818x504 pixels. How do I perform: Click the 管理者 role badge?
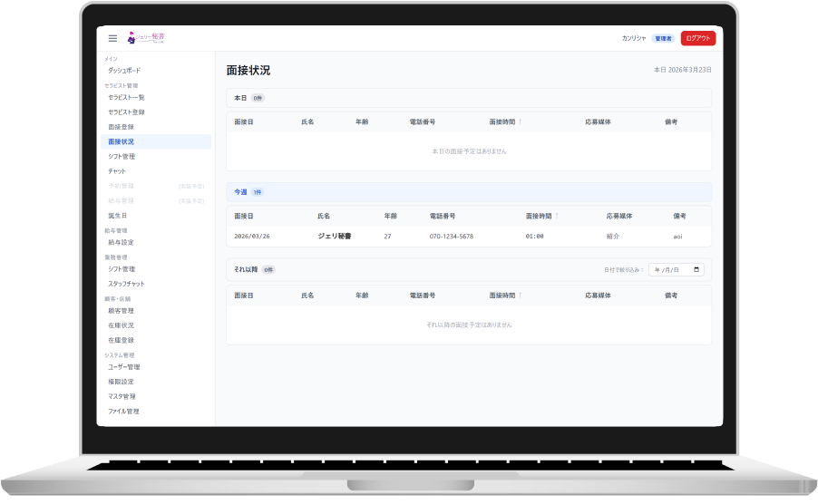663,39
